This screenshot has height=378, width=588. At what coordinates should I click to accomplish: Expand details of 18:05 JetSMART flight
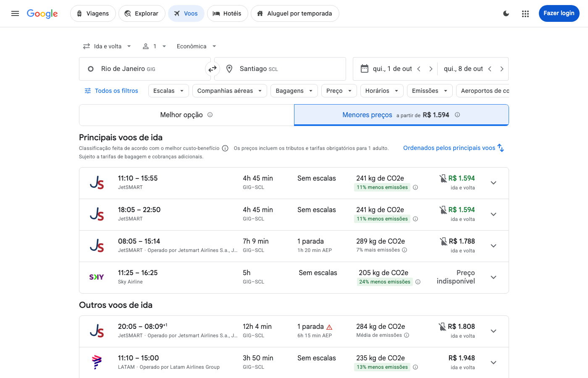click(493, 214)
